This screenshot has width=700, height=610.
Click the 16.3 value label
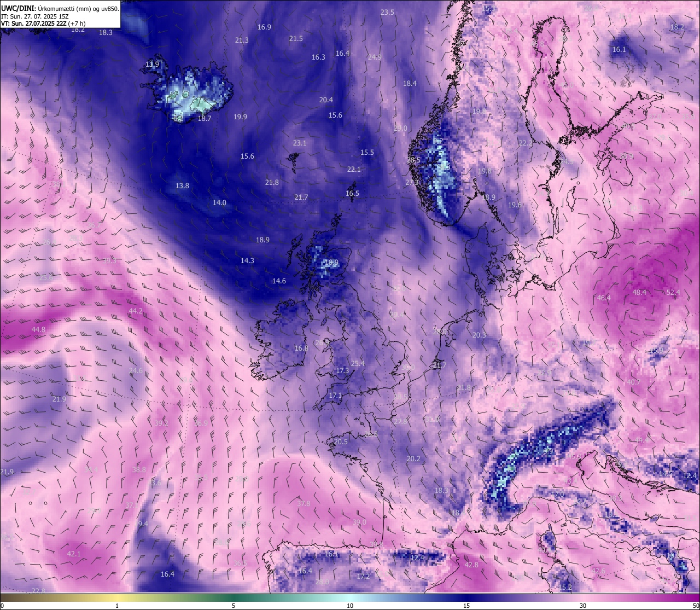pyautogui.click(x=318, y=57)
